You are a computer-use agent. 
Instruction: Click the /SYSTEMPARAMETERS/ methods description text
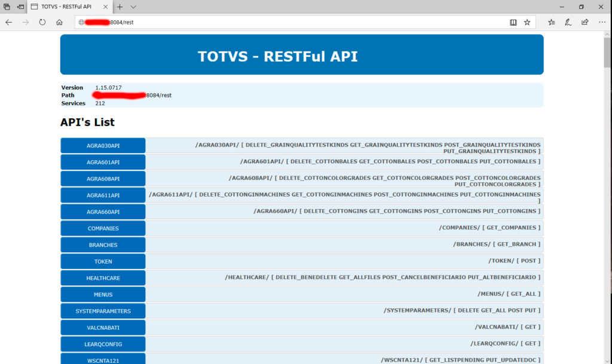pos(462,311)
